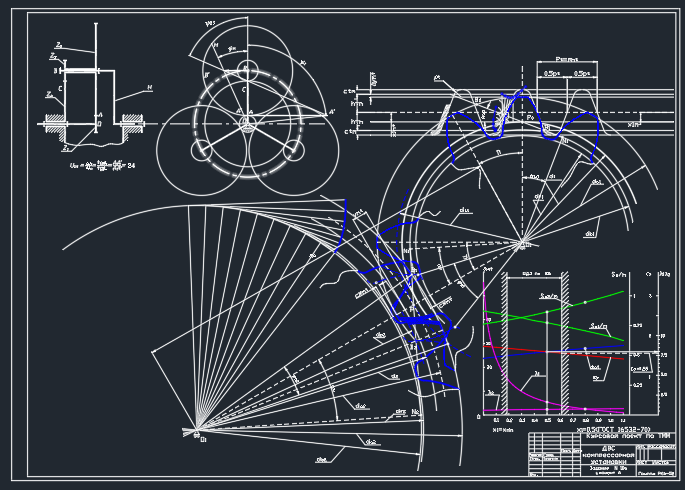Screen dimensions: 685x490
Task: Select the 'A'' point label of the planetary diagram
Action: click(332, 112)
